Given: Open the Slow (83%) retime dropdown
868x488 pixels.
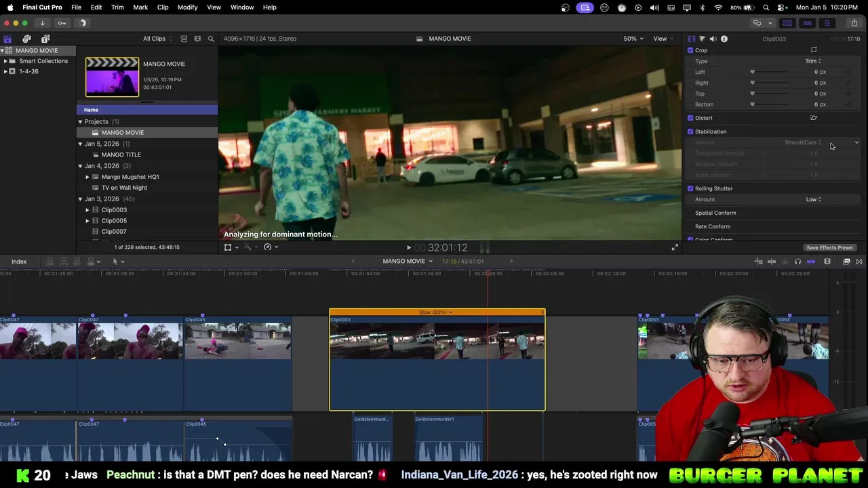Looking at the screenshot, I should point(436,312).
